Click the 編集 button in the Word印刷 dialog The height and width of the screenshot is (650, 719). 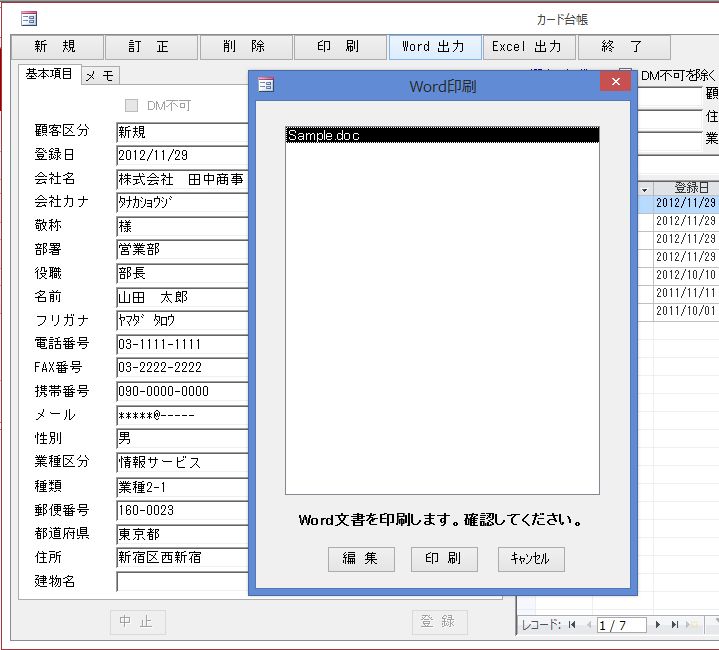coord(361,559)
